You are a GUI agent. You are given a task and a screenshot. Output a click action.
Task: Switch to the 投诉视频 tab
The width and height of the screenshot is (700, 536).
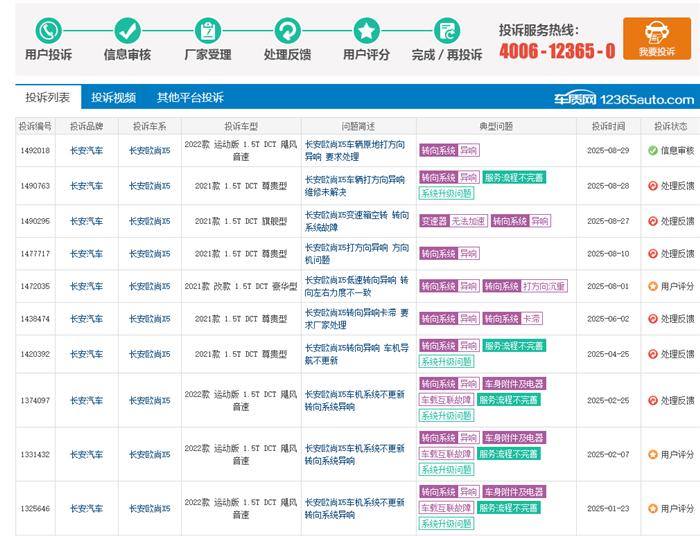pos(113,97)
